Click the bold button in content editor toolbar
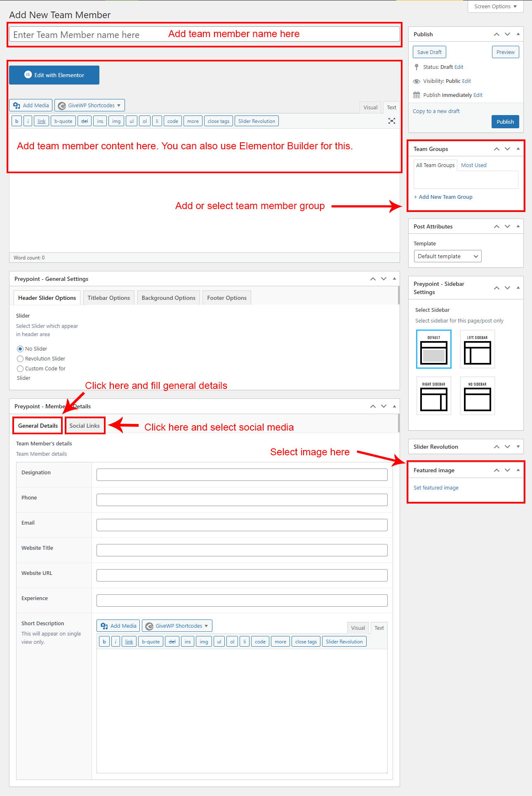 coord(16,121)
